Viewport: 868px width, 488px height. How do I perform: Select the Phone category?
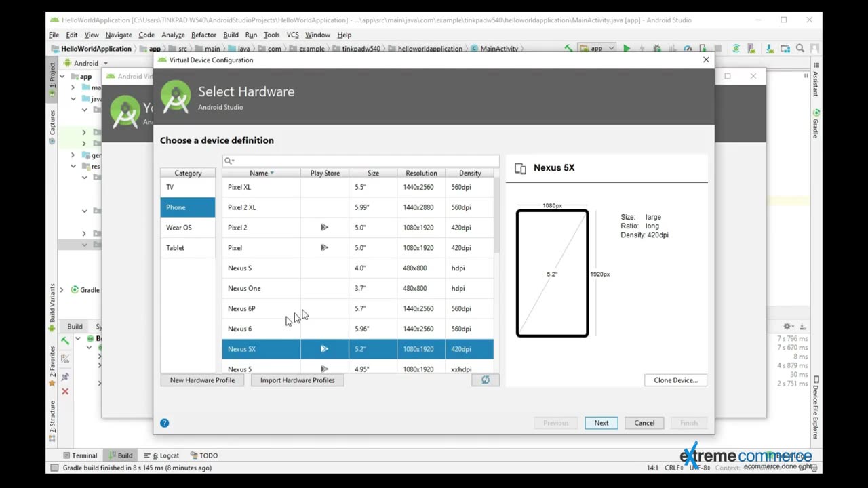pos(188,207)
